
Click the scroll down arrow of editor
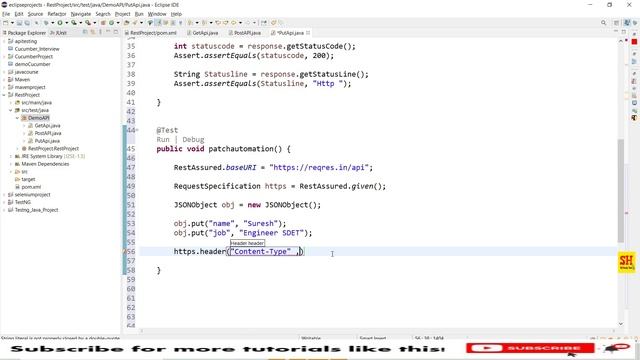620,324
